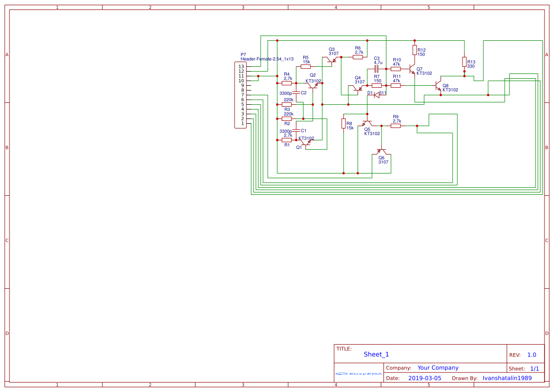Select resistor R7 symbol
This screenshot has width=554, height=392.
[377, 85]
